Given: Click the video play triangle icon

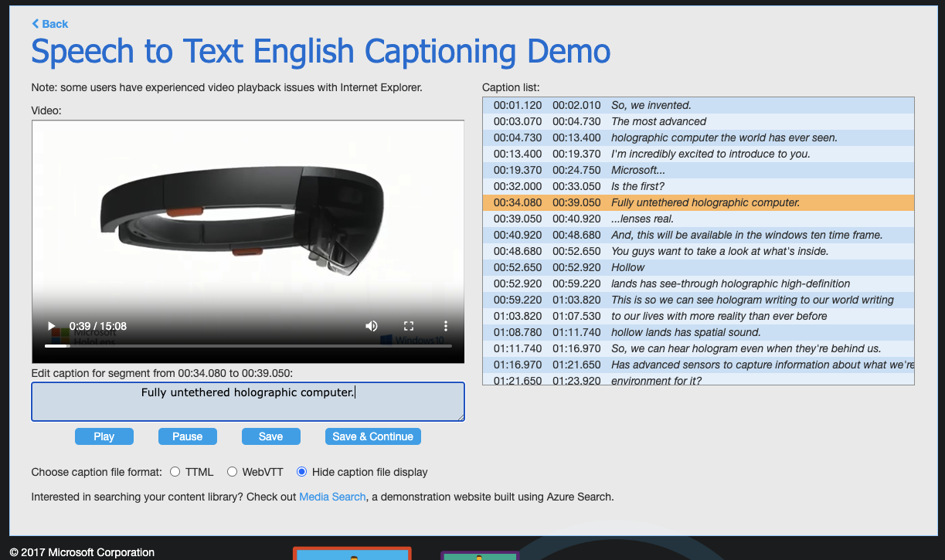Looking at the screenshot, I should coord(52,326).
